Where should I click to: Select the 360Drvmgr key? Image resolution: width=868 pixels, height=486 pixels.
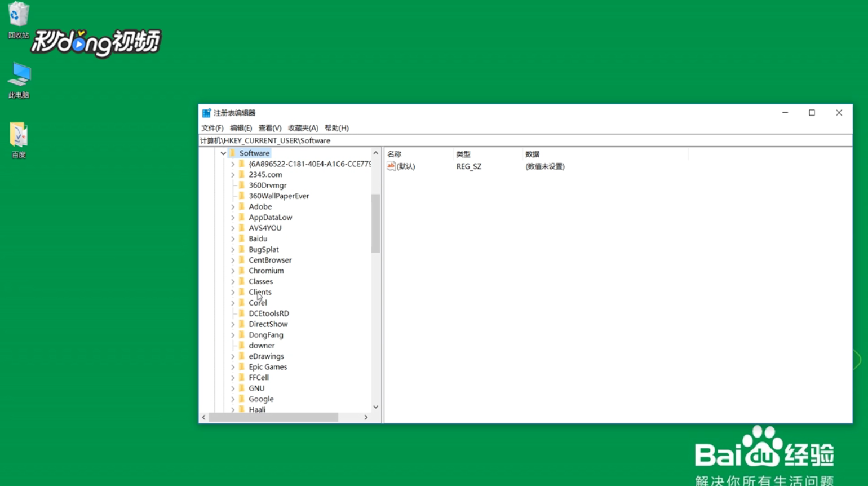(268, 185)
